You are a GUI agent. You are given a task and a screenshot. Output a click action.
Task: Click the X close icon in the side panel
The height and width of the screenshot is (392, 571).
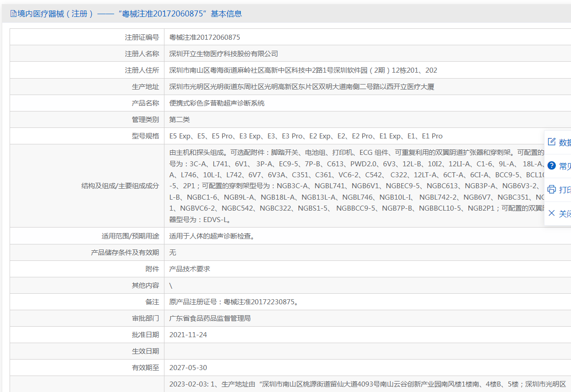(551, 213)
